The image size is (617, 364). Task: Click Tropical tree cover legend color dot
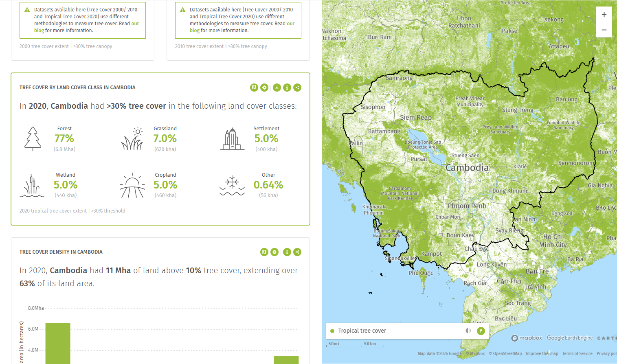[332, 331]
